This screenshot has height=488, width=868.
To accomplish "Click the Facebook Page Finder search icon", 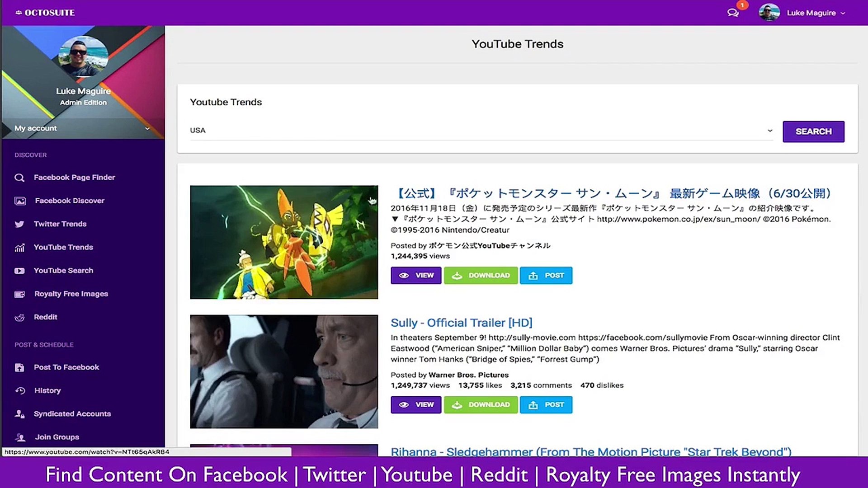I will [x=19, y=178].
